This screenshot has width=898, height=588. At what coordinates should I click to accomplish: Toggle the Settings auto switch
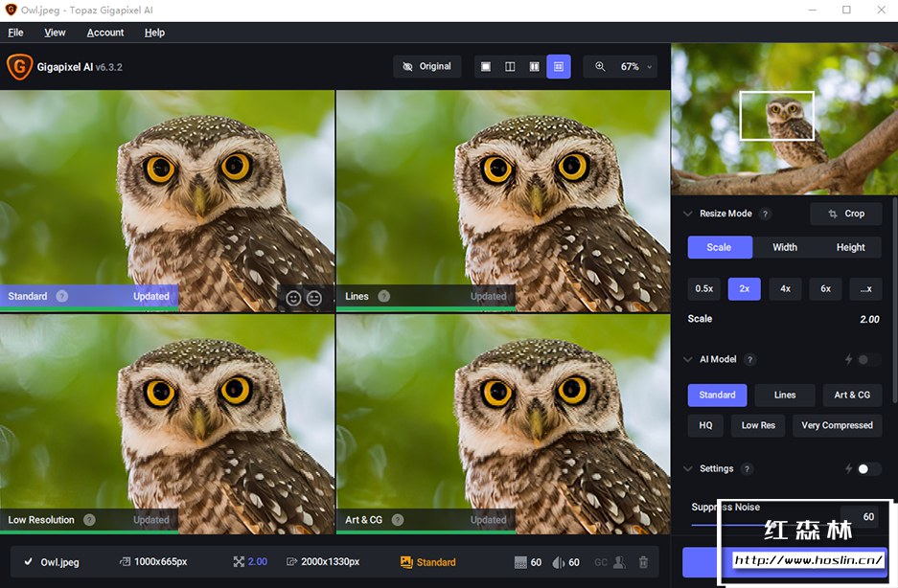[x=867, y=469]
